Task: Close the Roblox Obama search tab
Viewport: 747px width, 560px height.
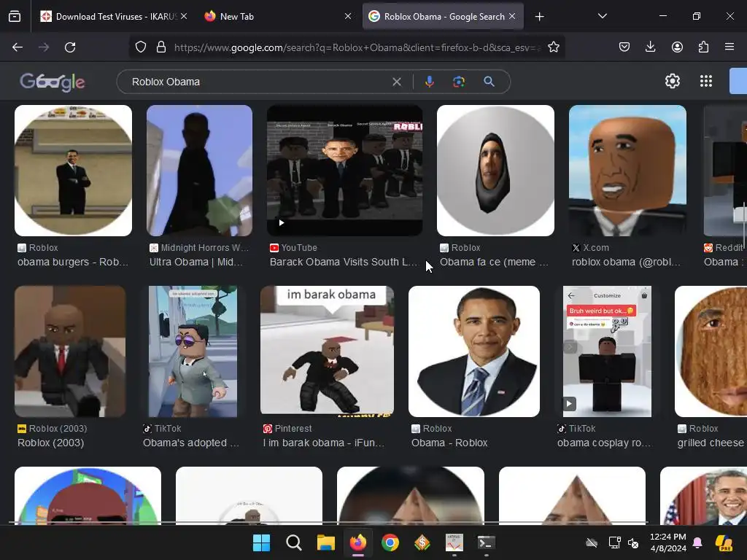Action: click(512, 16)
